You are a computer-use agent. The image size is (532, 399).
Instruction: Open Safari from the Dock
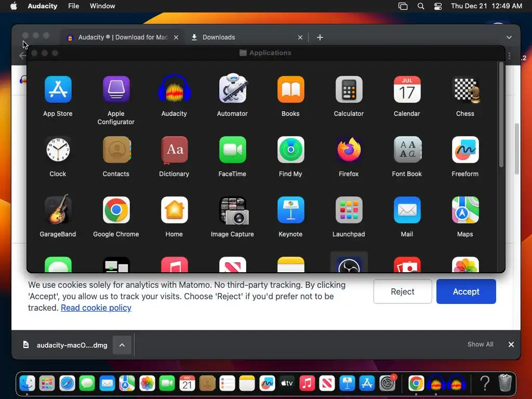pos(67,383)
